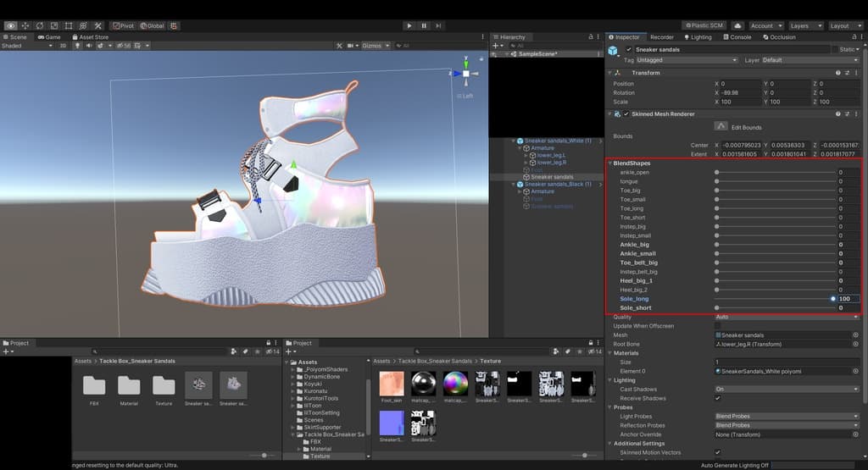Select the Foot_skin texture thumbnail
The width and height of the screenshot is (868, 470).
pos(392,385)
